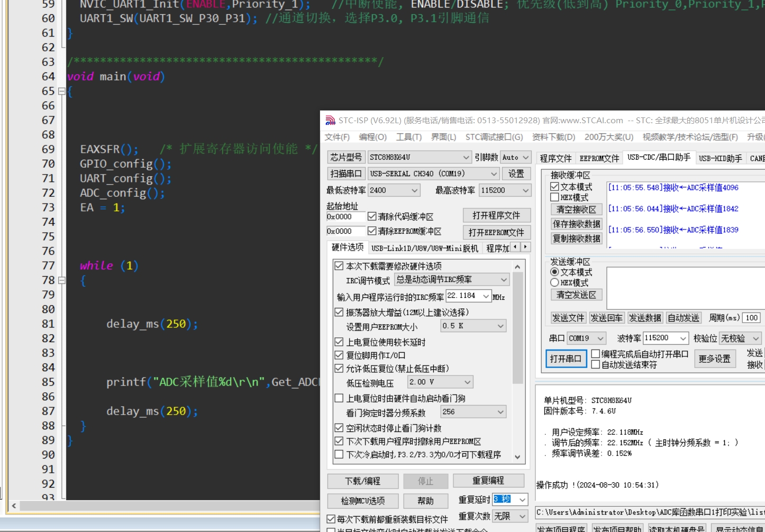
Task: Select the USB-Link1D/U8W/U8W-Mini脱机 tab
Action: coord(424,248)
